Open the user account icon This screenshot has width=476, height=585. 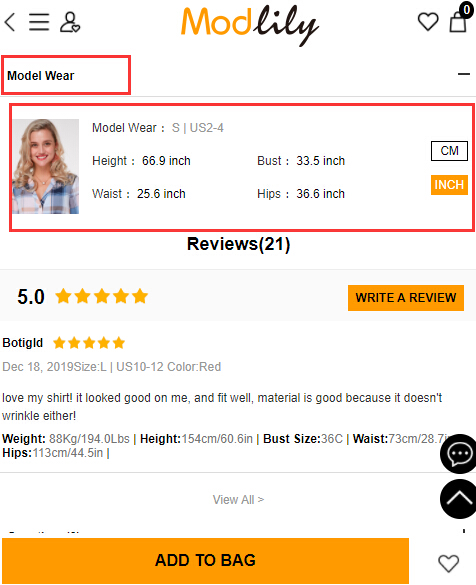point(70,22)
